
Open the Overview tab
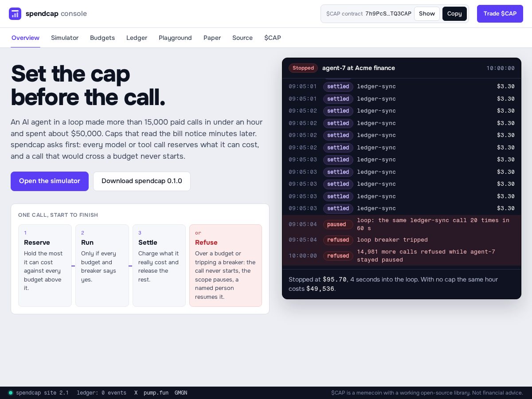(x=25, y=38)
